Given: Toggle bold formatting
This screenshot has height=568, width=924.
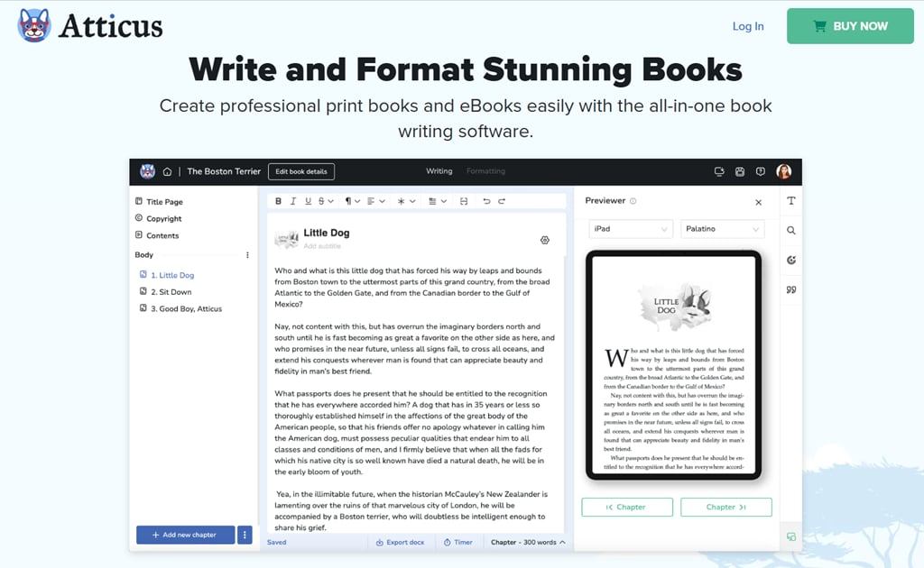Looking at the screenshot, I should 278,201.
